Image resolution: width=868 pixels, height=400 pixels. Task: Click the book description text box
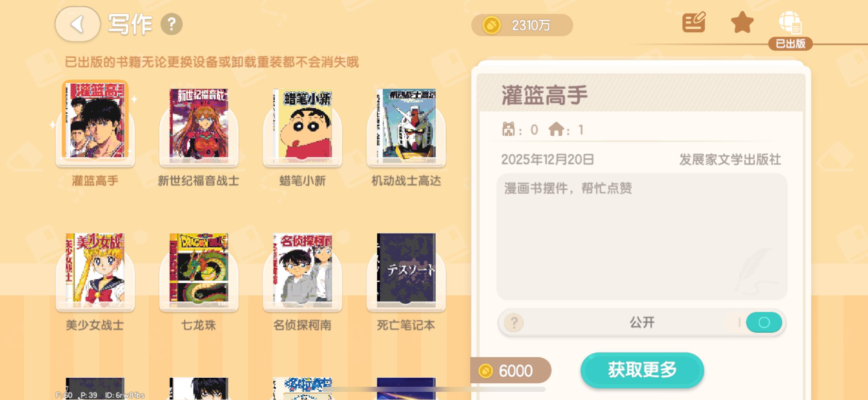point(642,236)
